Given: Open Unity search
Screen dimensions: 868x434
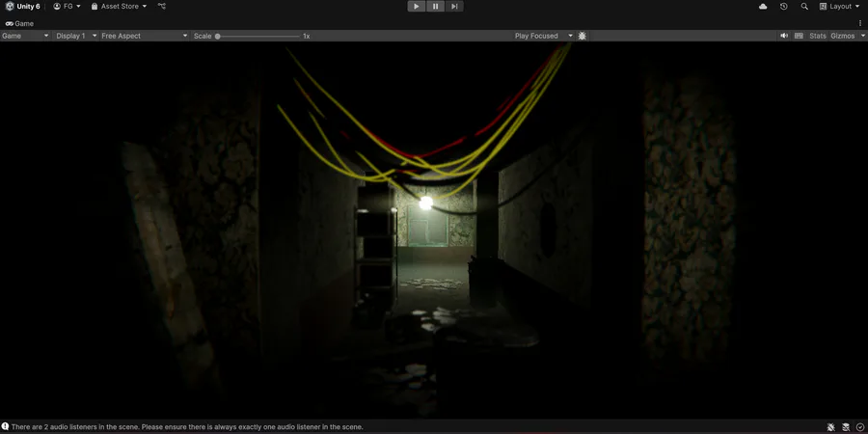Looking at the screenshot, I should point(804,6).
